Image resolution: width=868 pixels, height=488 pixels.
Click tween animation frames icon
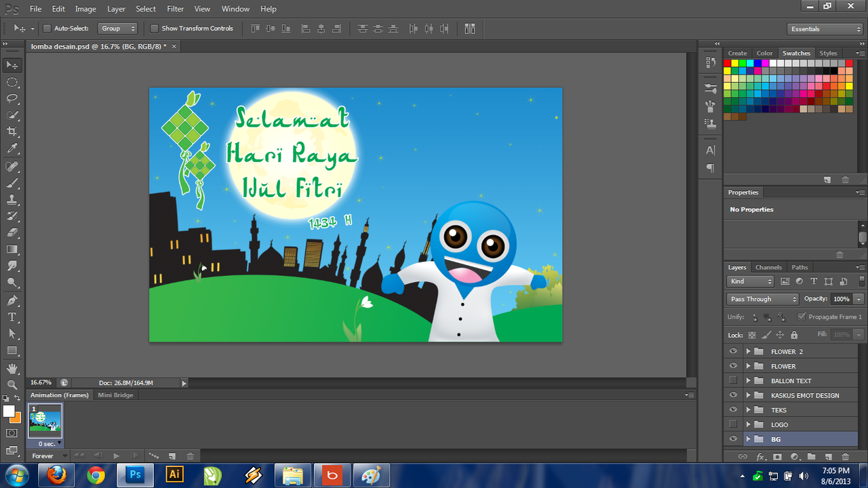154,456
